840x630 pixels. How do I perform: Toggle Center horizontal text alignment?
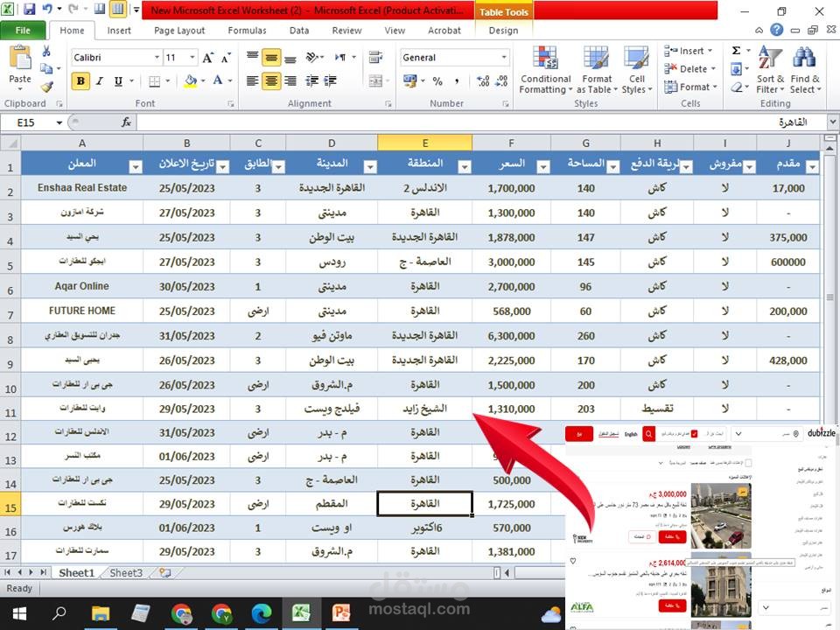(x=271, y=80)
